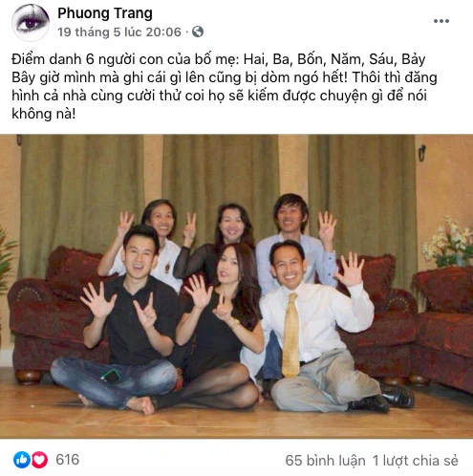The width and height of the screenshot is (473, 476).
Task: View the 1 lượt chia sẻ shares
Action: (416, 461)
